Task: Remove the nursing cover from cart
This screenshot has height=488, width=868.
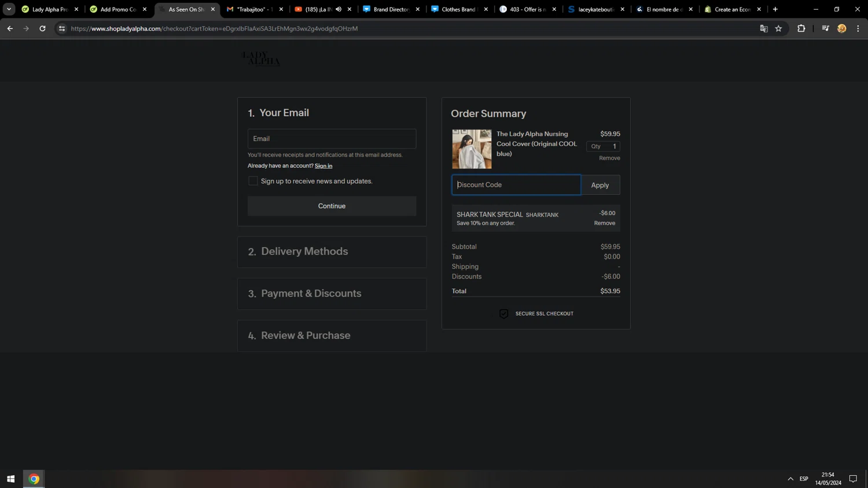Action: tap(609, 158)
